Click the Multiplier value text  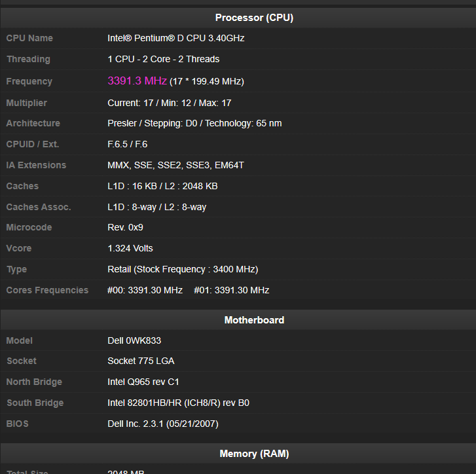169,103
